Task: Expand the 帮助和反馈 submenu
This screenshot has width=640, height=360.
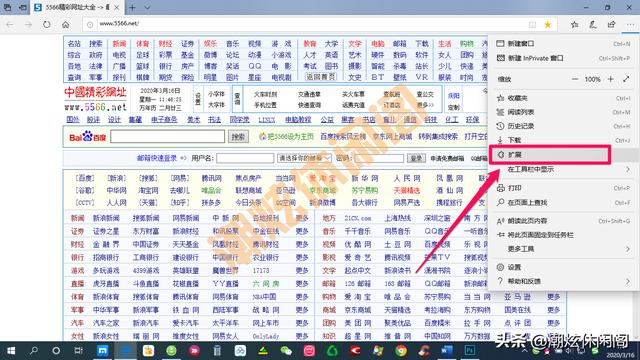Action: [563, 281]
